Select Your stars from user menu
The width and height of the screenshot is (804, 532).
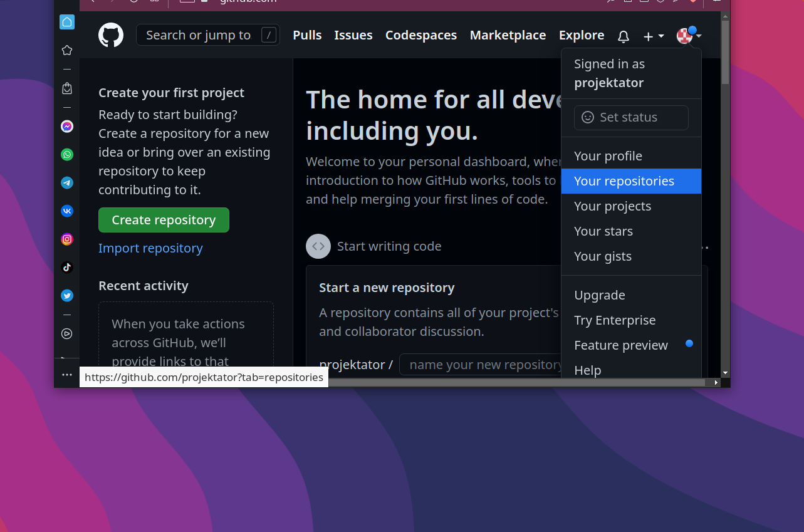pos(631,231)
